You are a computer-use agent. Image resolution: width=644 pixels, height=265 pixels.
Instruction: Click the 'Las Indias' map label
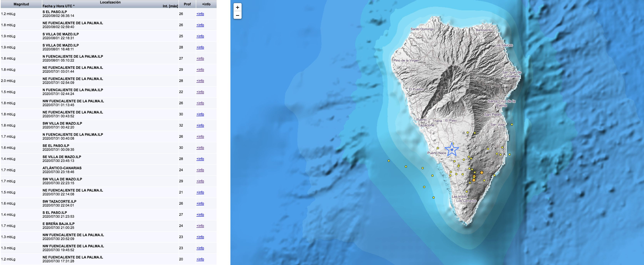click(x=459, y=196)
